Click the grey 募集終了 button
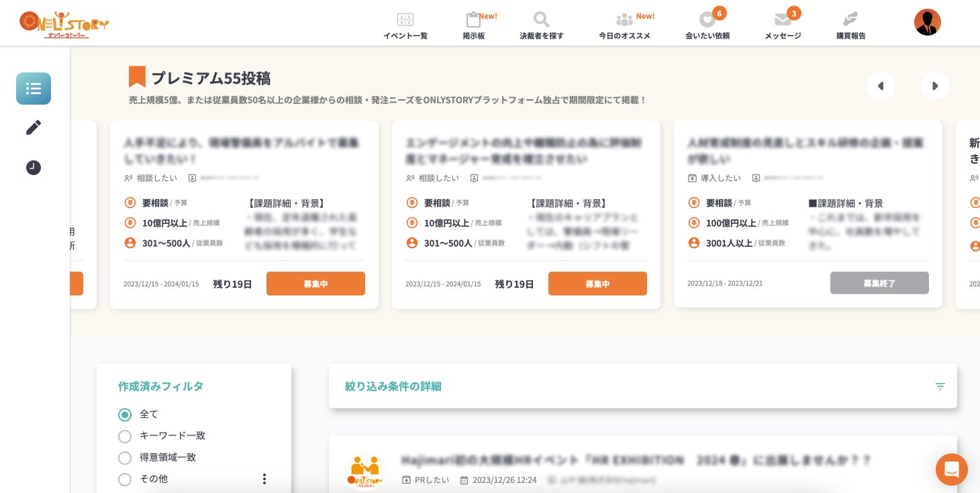The image size is (980, 493). [x=879, y=283]
